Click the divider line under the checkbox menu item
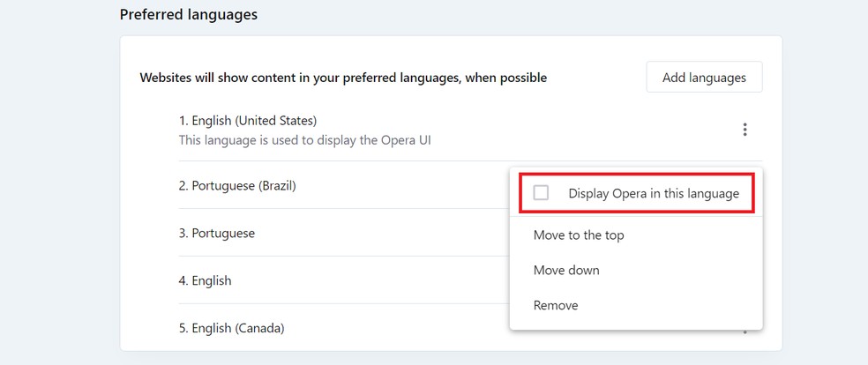 tap(636, 217)
